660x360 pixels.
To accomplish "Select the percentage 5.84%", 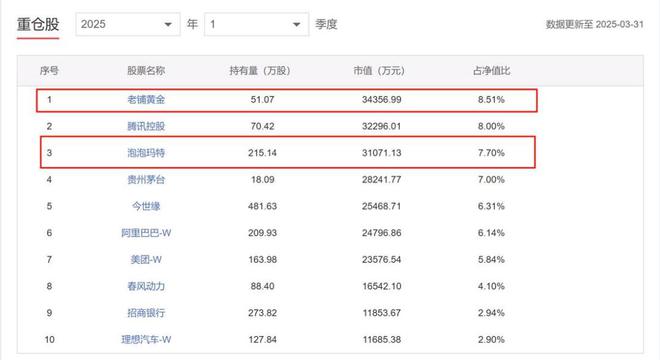I will [x=491, y=260].
